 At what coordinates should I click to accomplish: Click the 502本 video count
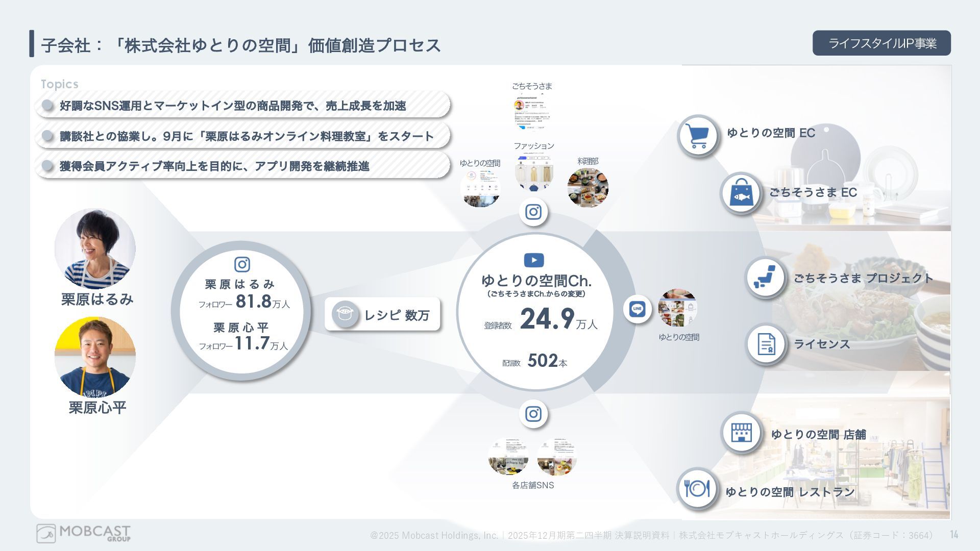click(547, 361)
